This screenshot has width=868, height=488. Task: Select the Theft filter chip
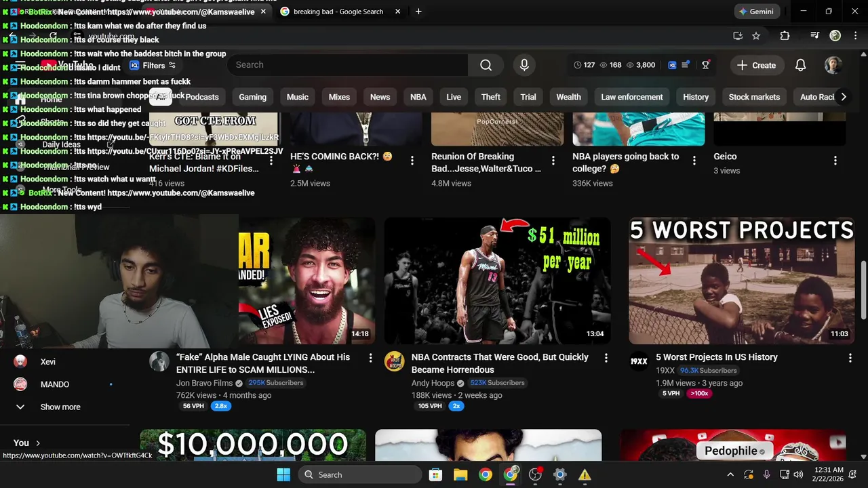490,97
